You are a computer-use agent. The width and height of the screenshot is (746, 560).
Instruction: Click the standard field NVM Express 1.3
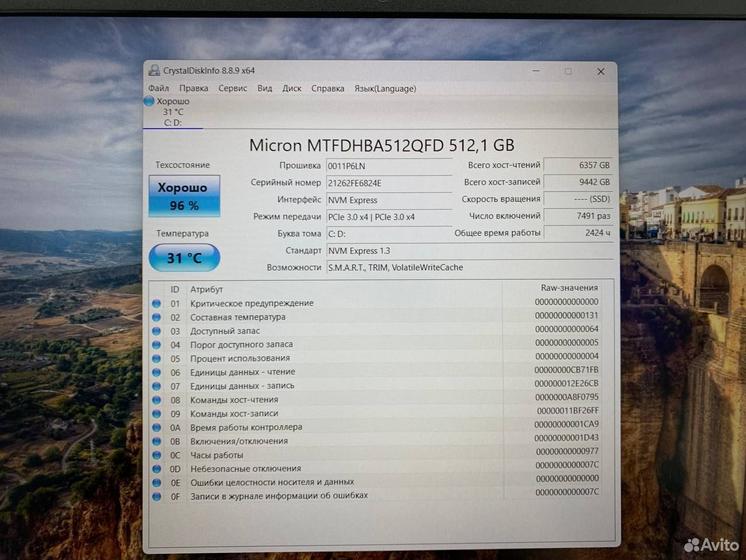tap(470, 251)
